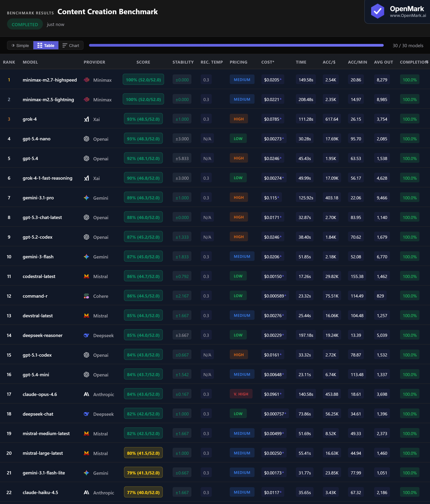Click the Minimax icon for minimax-m2.7-highspeed

pos(86,80)
